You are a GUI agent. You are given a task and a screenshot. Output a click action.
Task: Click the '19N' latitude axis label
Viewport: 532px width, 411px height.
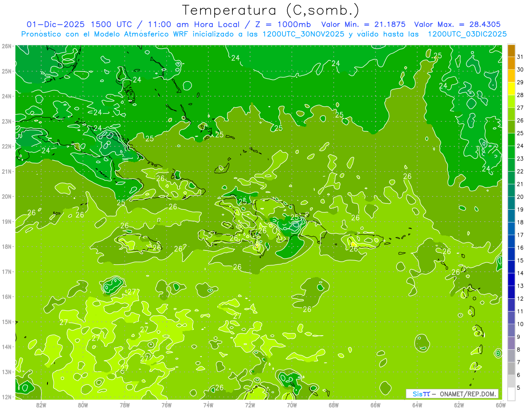point(7,221)
